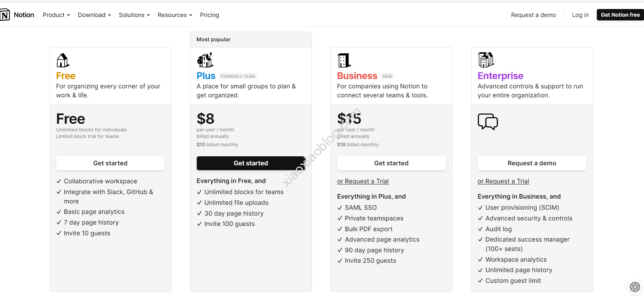Expand the Download dropdown menu
This screenshot has height=296, width=644.
pos(94,15)
